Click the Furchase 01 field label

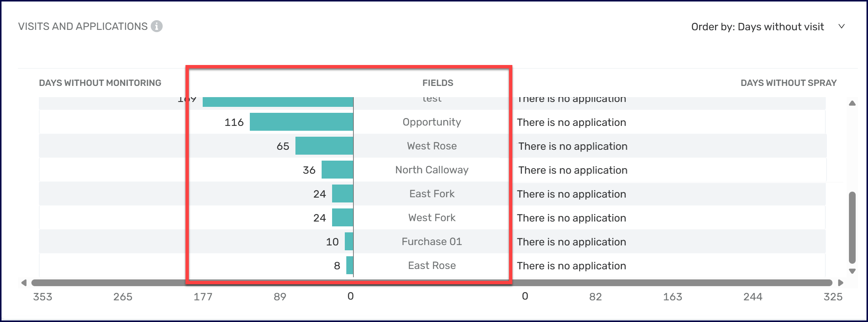coord(432,242)
